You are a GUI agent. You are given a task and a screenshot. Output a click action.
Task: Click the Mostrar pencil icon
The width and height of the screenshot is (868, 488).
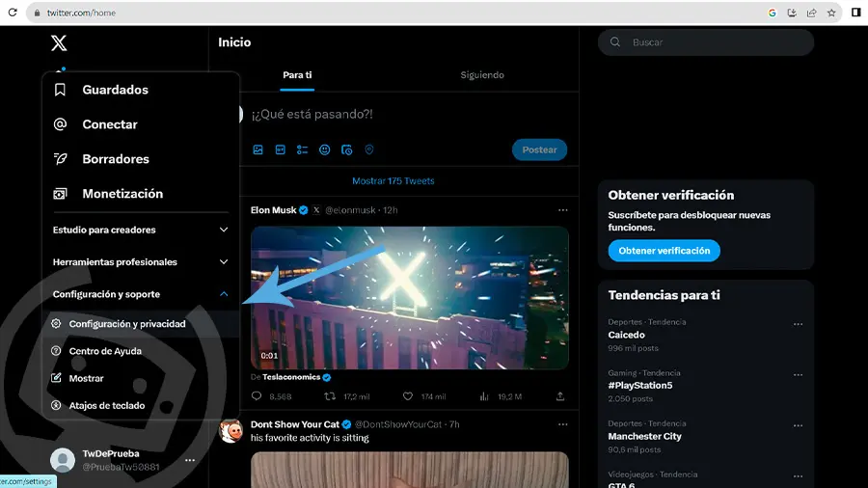56,378
